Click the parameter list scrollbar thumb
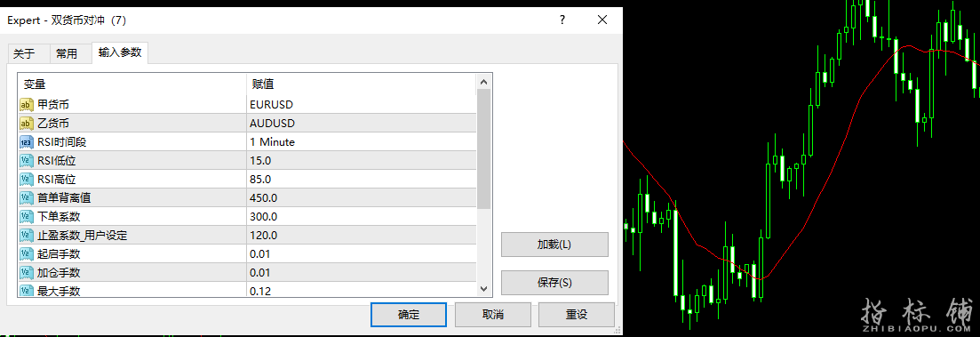Screen dimensions: 980x337 click(483, 148)
